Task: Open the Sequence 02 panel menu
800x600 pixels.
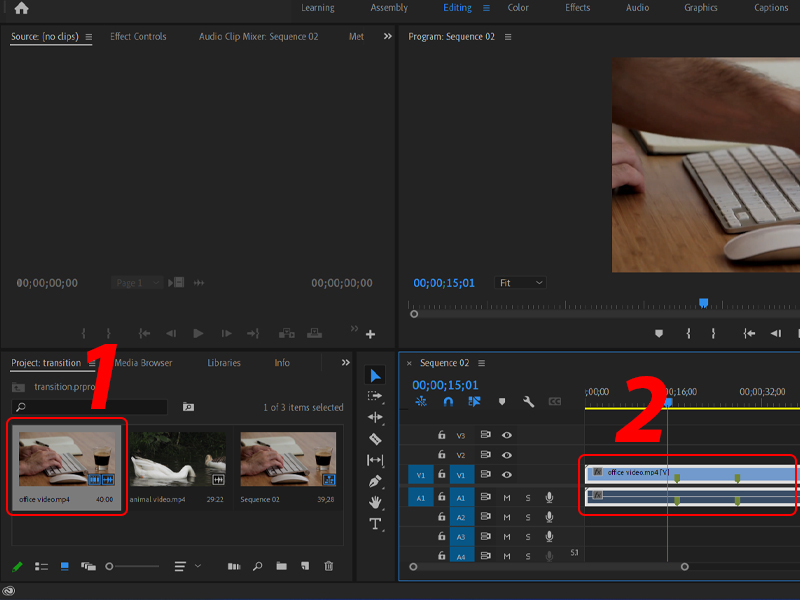Action: tap(481, 363)
